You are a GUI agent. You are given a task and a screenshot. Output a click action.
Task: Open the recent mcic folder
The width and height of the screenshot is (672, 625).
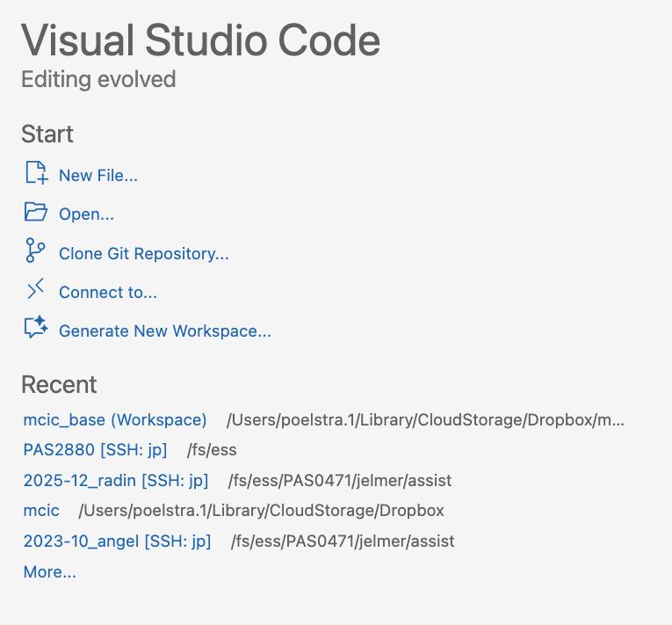pyautogui.click(x=41, y=511)
